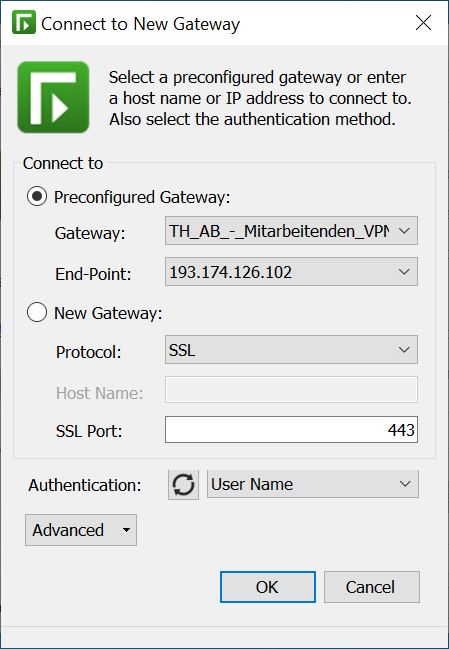Image resolution: width=449 pixels, height=649 pixels.
Task: Open the Protocol SSL dropdown
Action: [291, 350]
